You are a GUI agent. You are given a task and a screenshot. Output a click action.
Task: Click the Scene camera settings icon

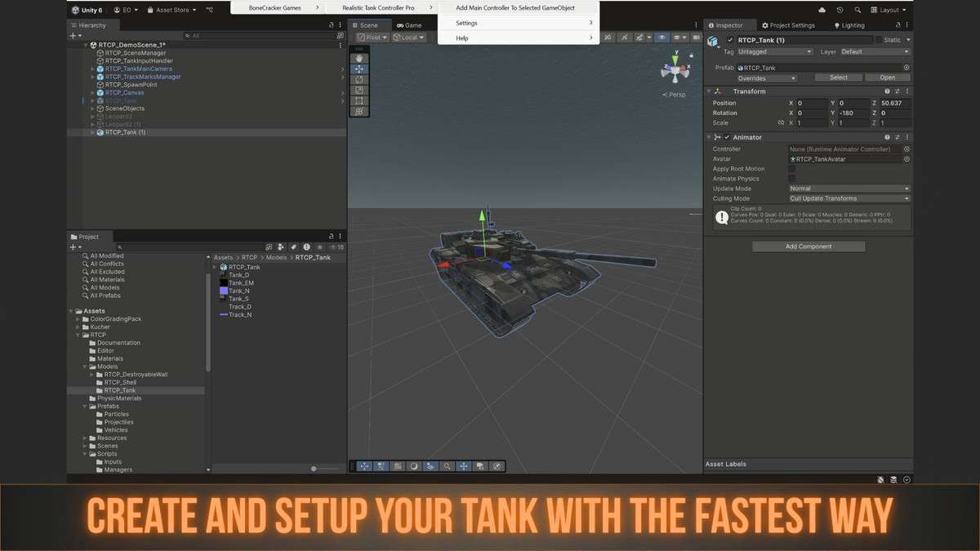tap(697, 38)
